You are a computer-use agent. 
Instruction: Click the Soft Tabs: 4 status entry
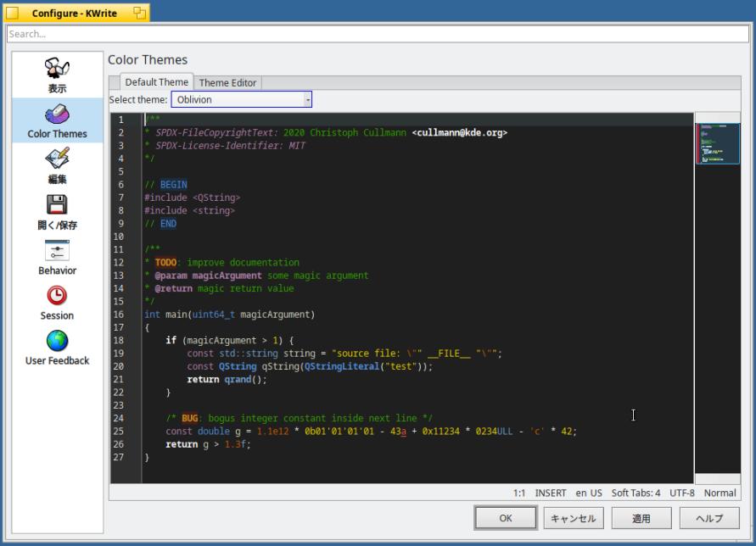point(636,493)
